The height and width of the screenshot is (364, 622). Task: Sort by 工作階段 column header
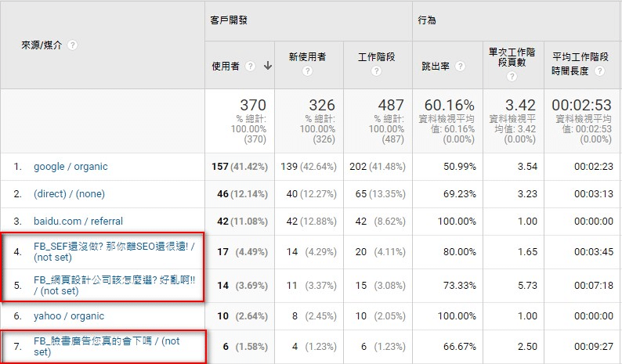click(x=375, y=57)
